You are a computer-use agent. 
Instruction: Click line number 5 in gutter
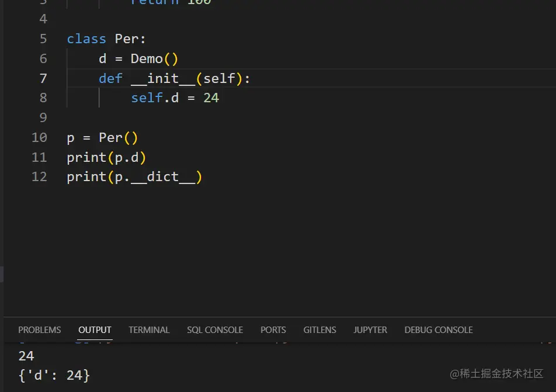(43, 39)
